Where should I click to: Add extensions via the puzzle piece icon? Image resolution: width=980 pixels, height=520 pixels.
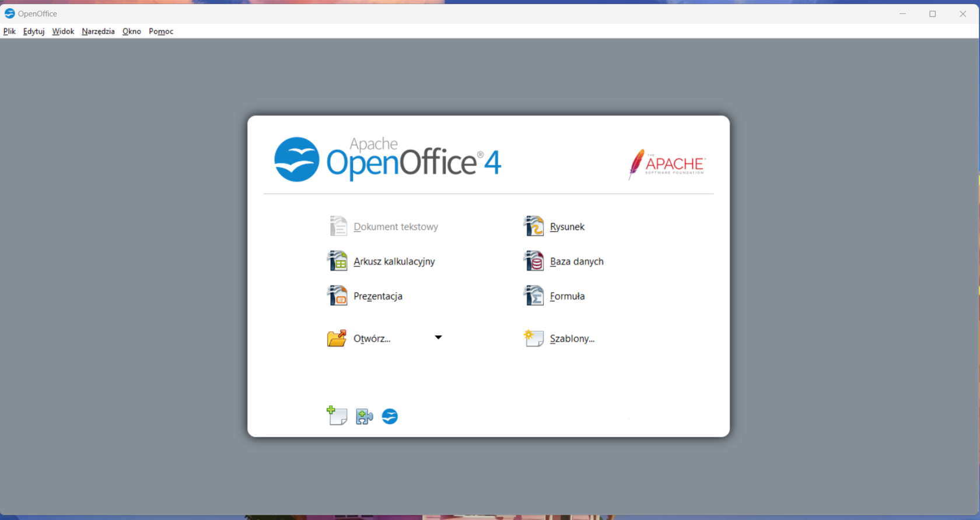point(365,416)
